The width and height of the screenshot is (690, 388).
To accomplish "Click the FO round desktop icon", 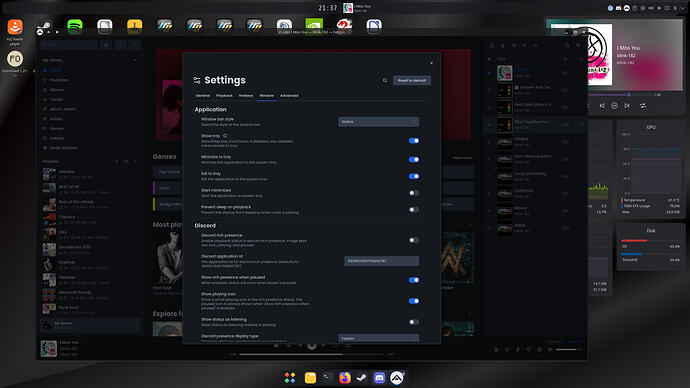I will (x=15, y=59).
